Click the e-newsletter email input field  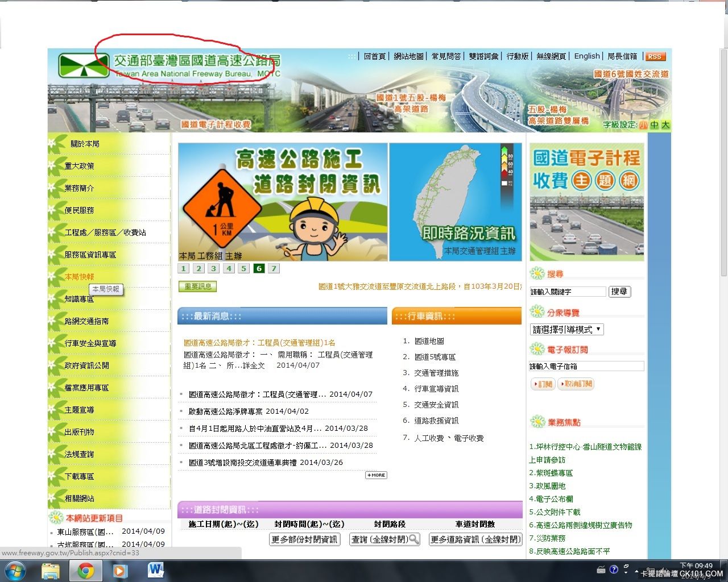pos(586,366)
